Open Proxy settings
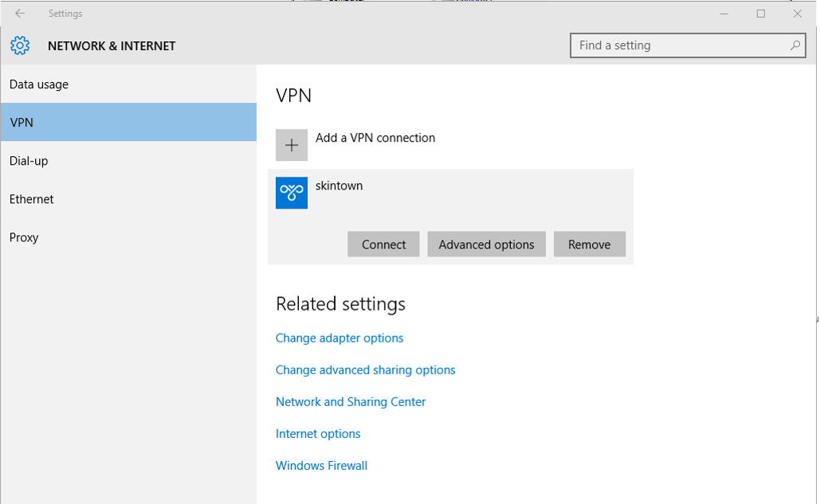Viewport: 820px width, 504px height. click(128, 237)
